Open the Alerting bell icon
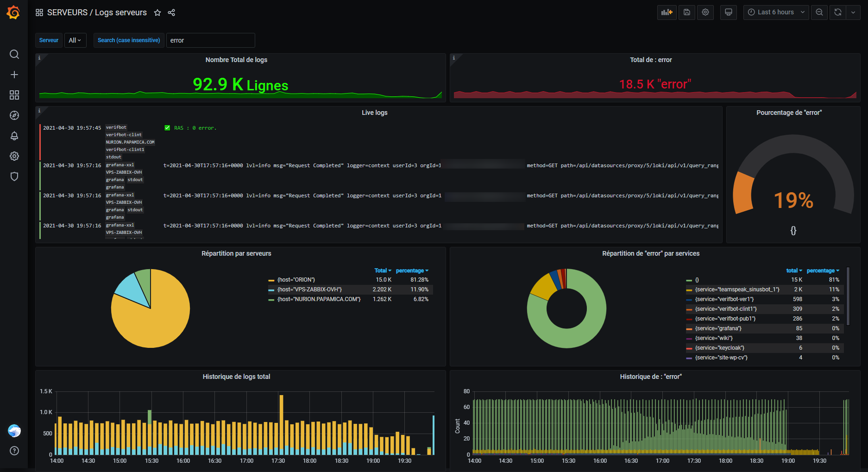Viewport: 868px width, 472px height. coord(14,136)
